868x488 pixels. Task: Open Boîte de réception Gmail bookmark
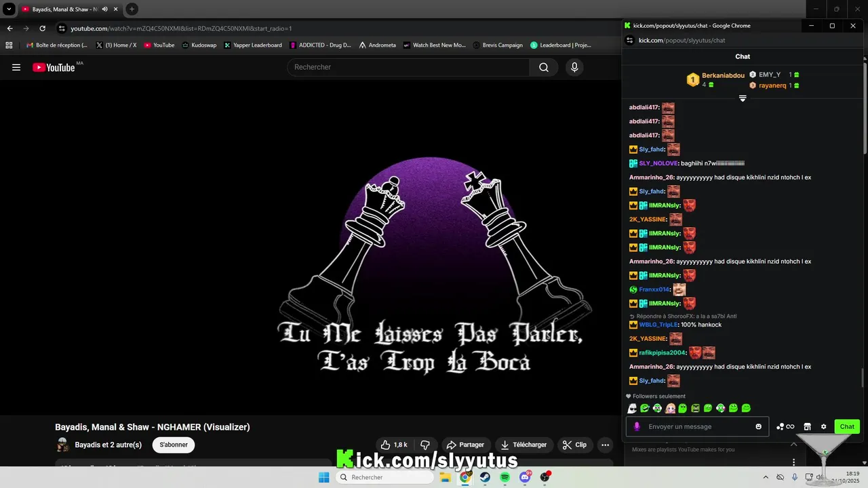pyautogui.click(x=56, y=45)
